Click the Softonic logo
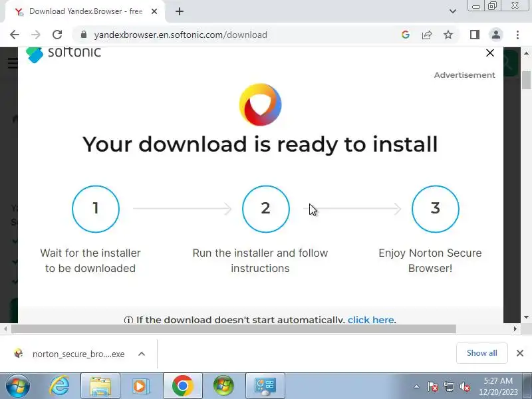Viewport: 532px width, 399px height. 63,55
